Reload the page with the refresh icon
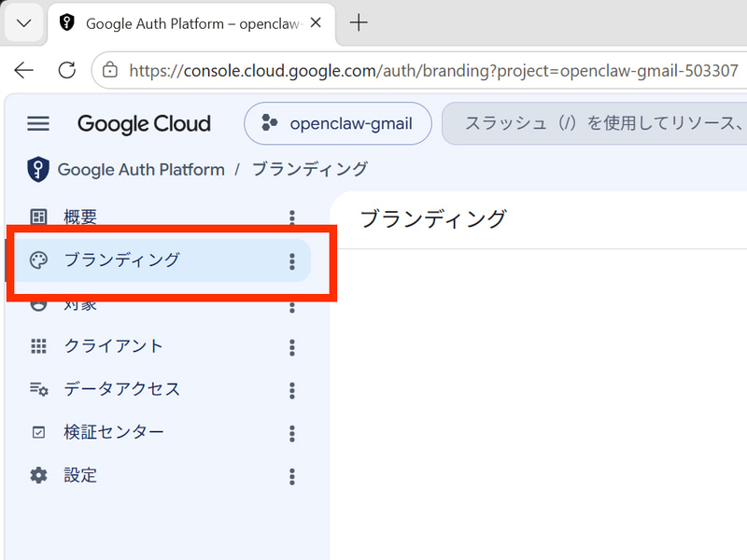 coord(66,71)
